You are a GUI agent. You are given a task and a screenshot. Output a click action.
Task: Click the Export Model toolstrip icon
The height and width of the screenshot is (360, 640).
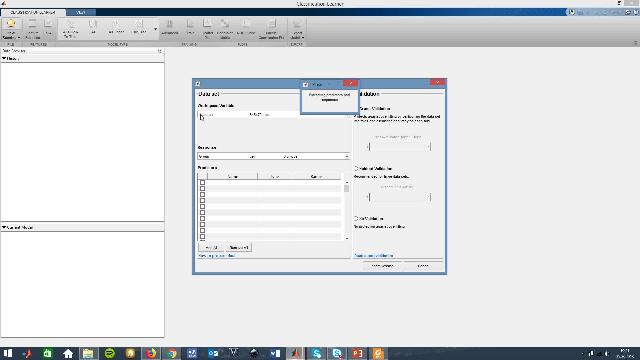click(x=297, y=29)
